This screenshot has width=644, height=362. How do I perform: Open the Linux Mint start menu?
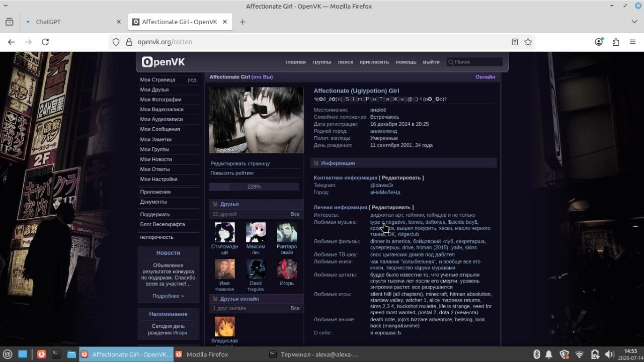tap(7, 354)
